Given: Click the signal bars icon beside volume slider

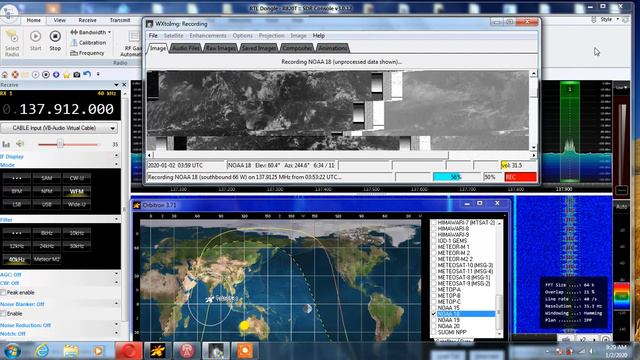Looking at the screenshot, I should [x=6, y=144].
